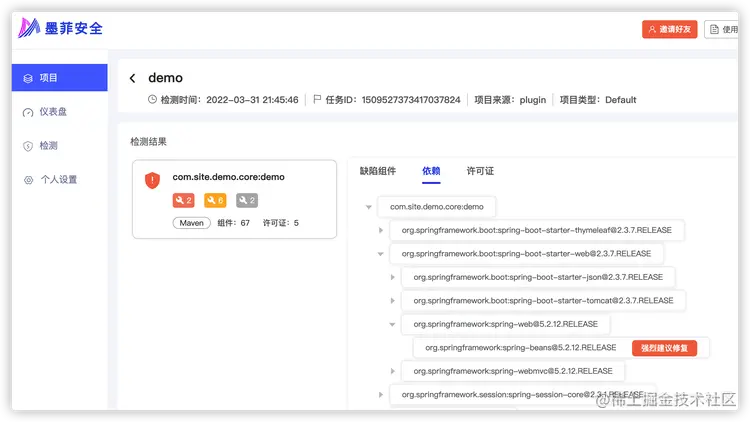Viewport: 750px width, 422px height.
Task: Expand spring-boot-starter-tomcat node
Action: 392,300
